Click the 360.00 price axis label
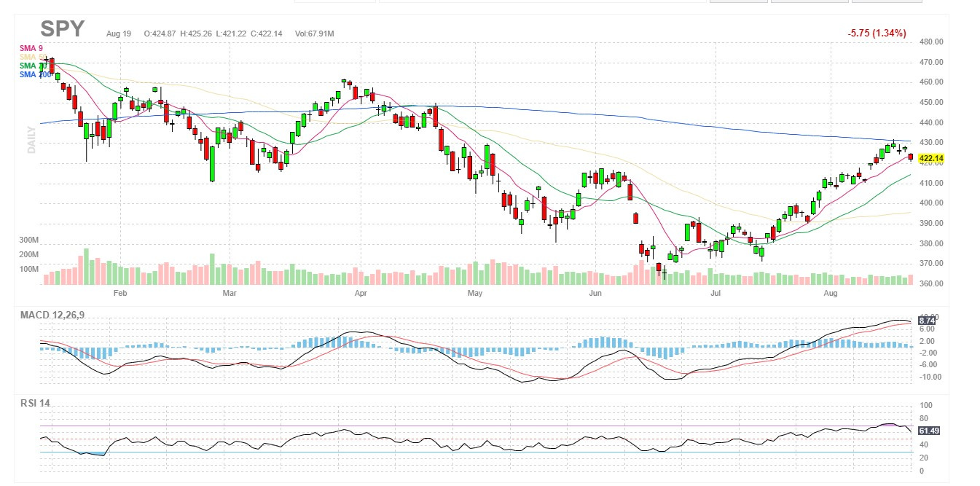980x486 pixels. tap(932, 283)
